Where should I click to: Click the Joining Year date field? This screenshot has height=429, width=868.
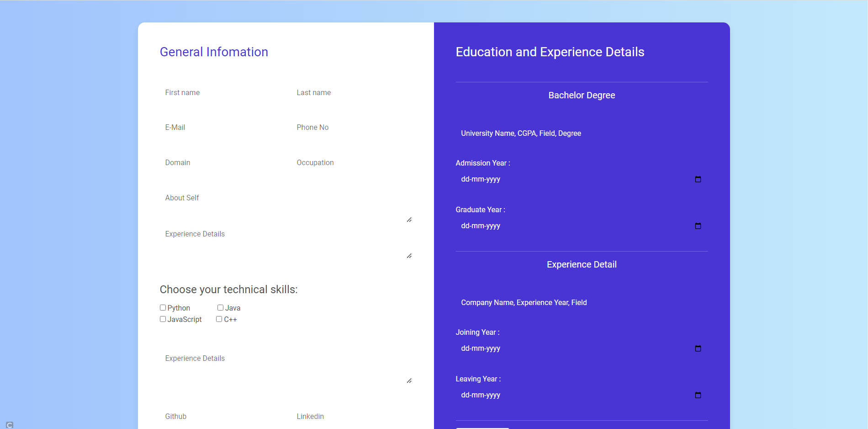tap(582, 349)
